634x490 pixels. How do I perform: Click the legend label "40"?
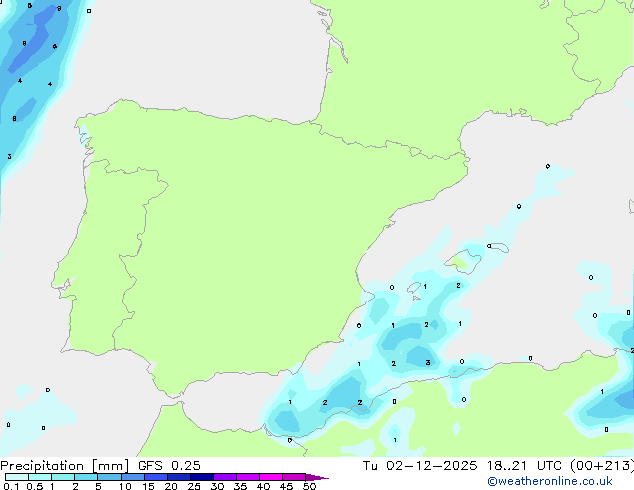click(263, 486)
